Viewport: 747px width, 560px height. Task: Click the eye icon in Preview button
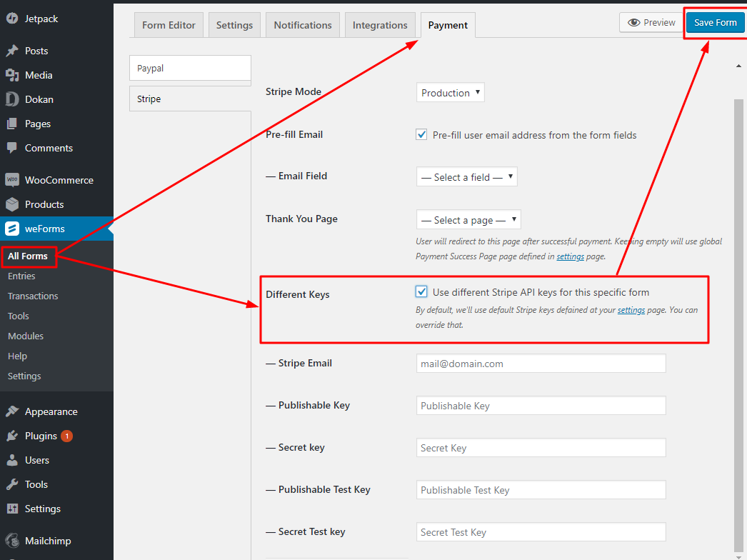633,22
